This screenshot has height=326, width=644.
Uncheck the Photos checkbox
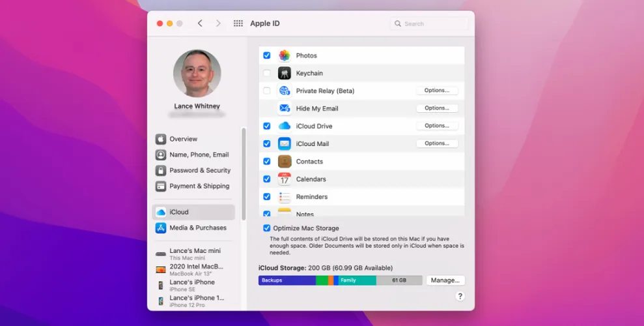tap(267, 55)
